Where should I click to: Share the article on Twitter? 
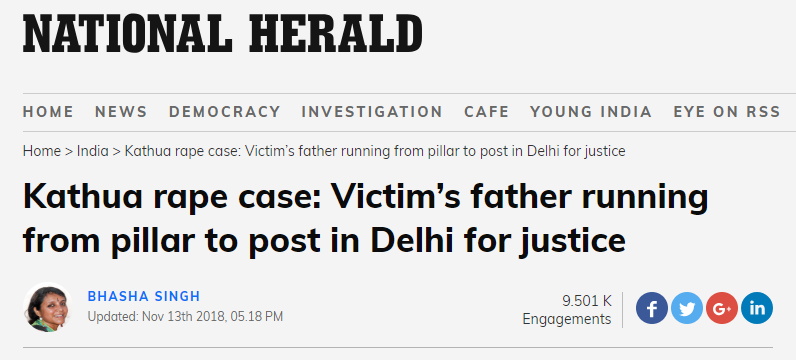687,308
